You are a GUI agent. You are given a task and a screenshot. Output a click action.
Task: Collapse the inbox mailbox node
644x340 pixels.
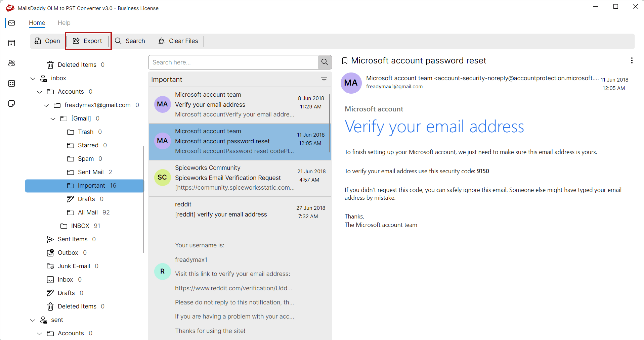pos(33,79)
